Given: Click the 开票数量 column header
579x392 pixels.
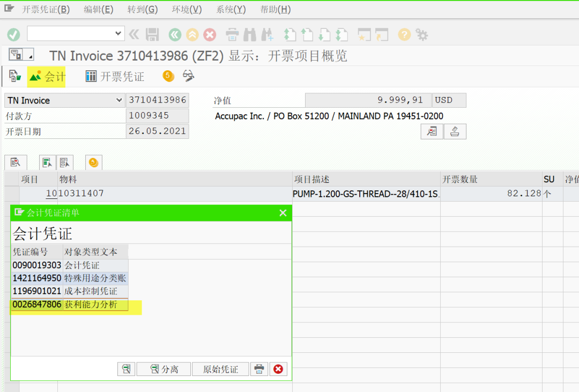Looking at the screenshot, I should [x=491, y=179].
